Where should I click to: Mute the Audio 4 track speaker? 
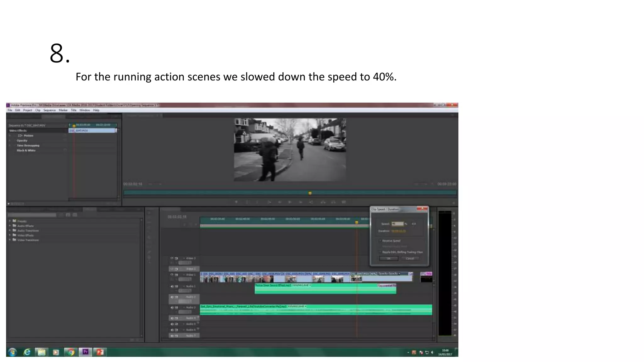pyautogui.click(x=172, y=318)
